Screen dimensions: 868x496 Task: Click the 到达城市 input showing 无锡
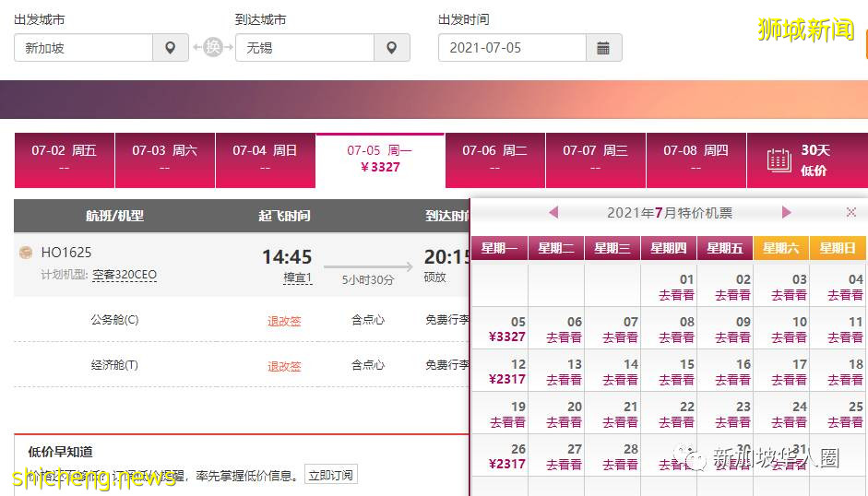pos(304,48)
